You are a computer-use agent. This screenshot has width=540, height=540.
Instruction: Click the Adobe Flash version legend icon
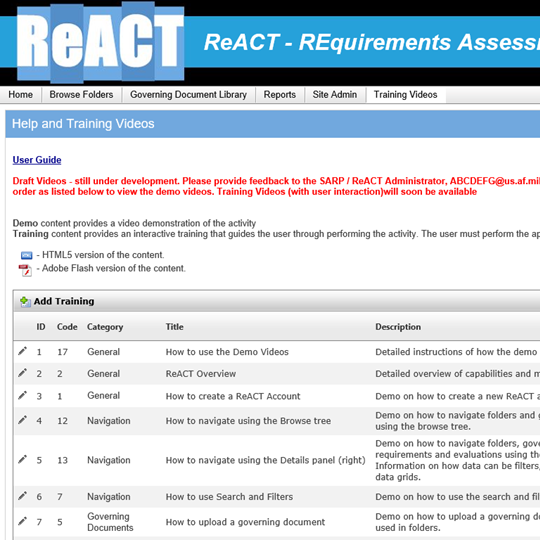(25, 270)
